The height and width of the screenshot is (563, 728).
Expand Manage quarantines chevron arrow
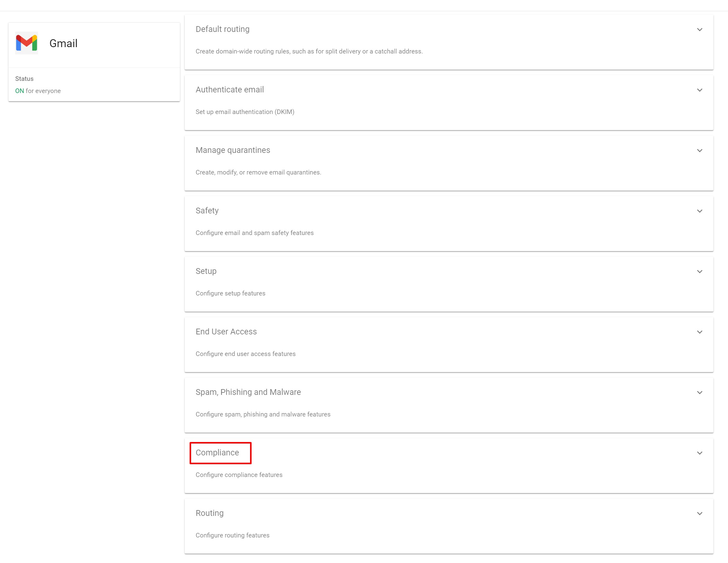[x=699, y=151]
